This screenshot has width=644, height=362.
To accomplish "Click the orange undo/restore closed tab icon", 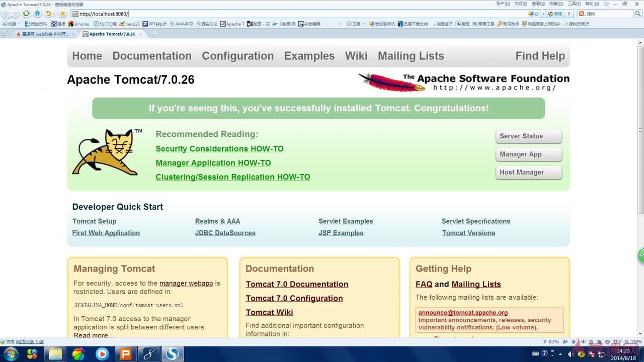I will click(49, 14).
